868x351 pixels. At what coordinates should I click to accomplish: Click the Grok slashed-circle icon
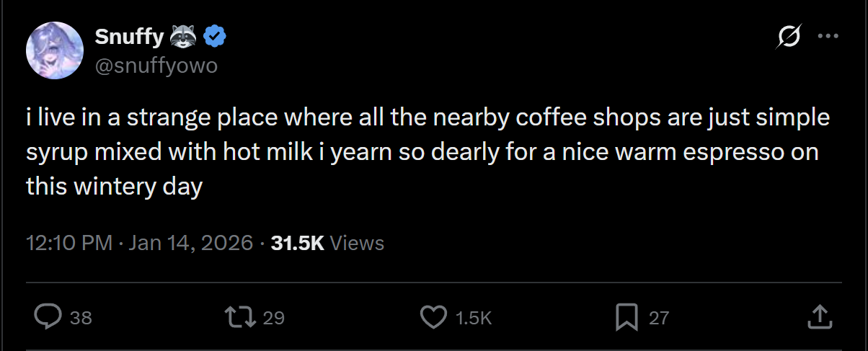[789, 37]
